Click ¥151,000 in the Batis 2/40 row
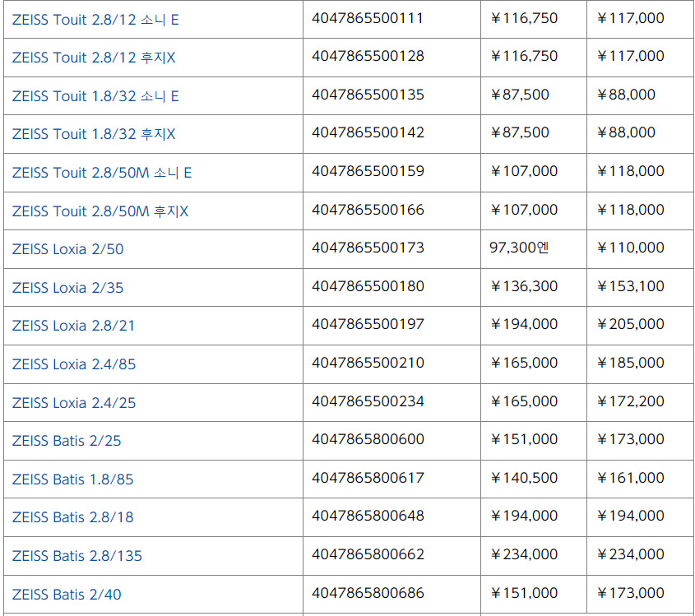This screenshot has height=616, width=695. [x=524, y=592]
